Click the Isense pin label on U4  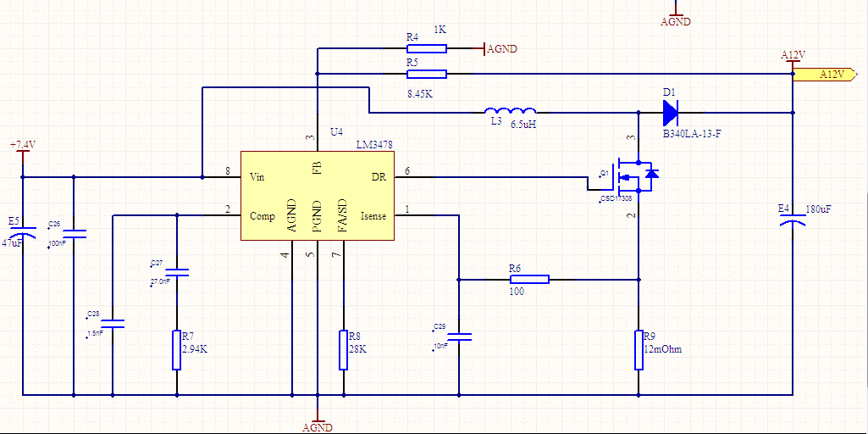[x=373, y=216]
